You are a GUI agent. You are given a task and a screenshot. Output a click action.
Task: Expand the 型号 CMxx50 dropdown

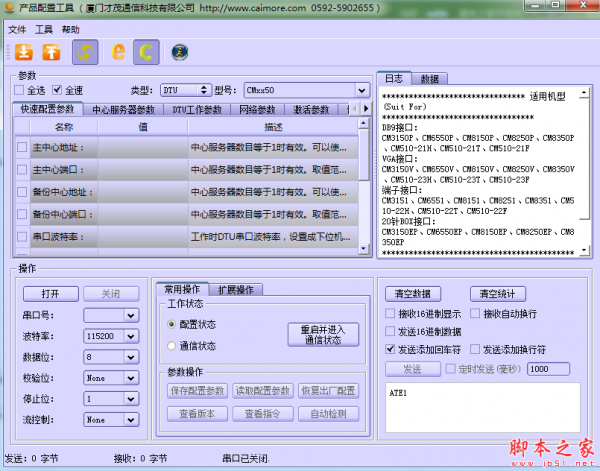(361, 91)
